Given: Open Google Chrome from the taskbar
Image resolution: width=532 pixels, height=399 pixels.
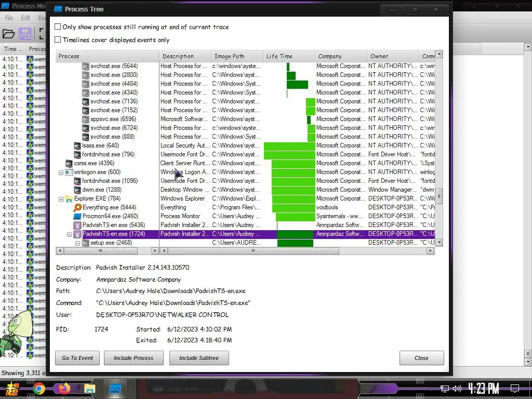Looking at the screenshot, I should coord(39,389).
